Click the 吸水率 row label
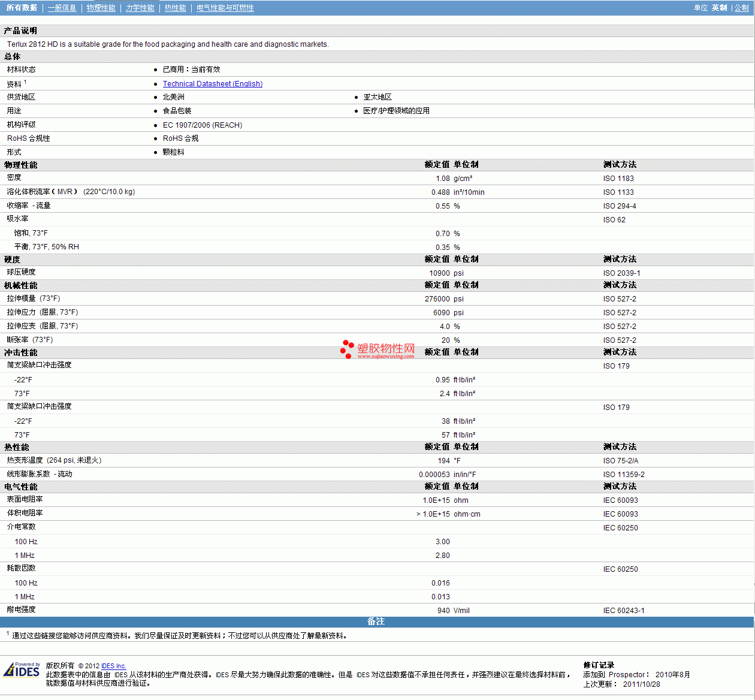The height and width of the screenshot is (700, 755). click(17, 219)
